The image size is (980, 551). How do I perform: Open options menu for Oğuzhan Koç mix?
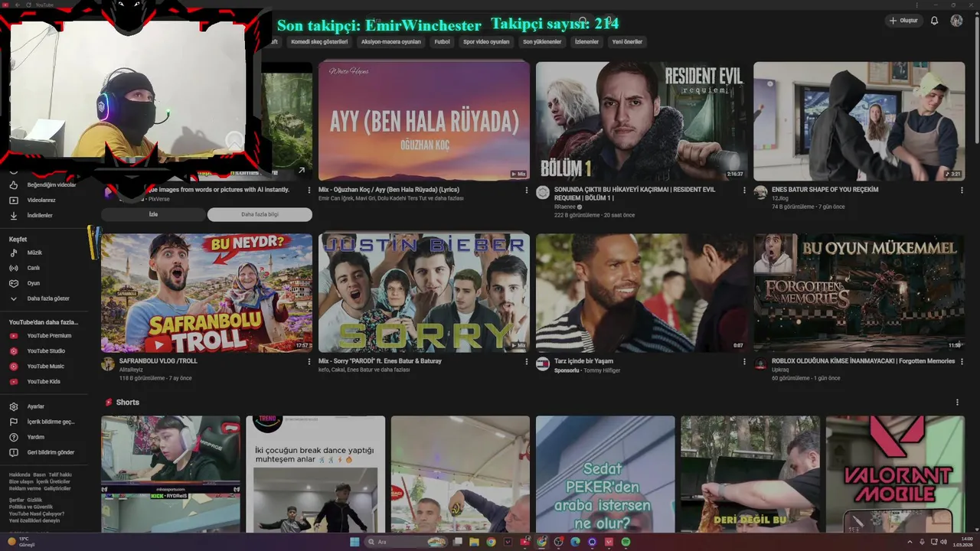tap(527, 190)
